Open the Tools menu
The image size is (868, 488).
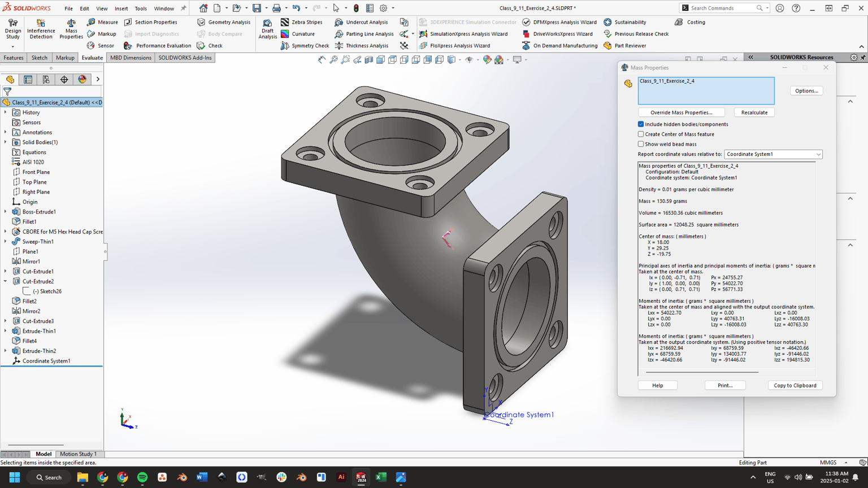141,8
